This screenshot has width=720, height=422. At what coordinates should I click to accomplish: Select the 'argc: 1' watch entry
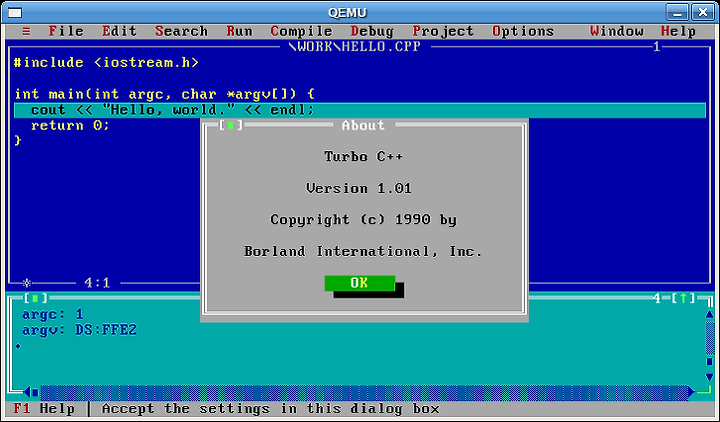53,314
